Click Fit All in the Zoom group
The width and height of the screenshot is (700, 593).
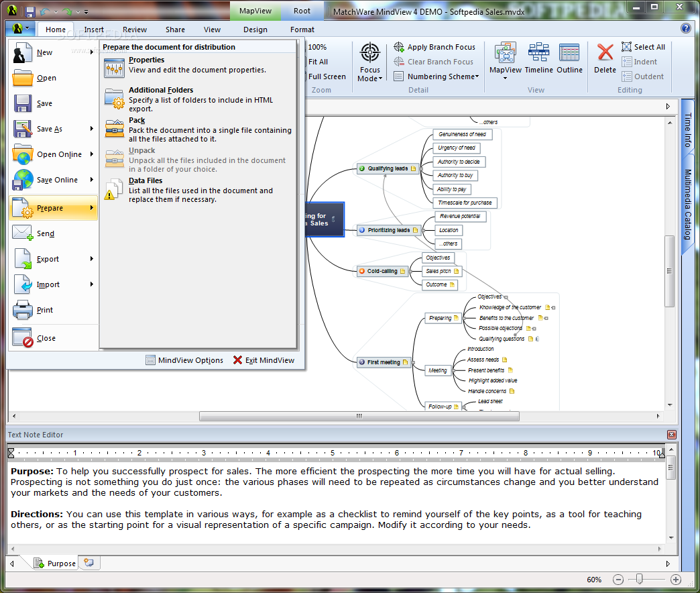pos(318,62)
